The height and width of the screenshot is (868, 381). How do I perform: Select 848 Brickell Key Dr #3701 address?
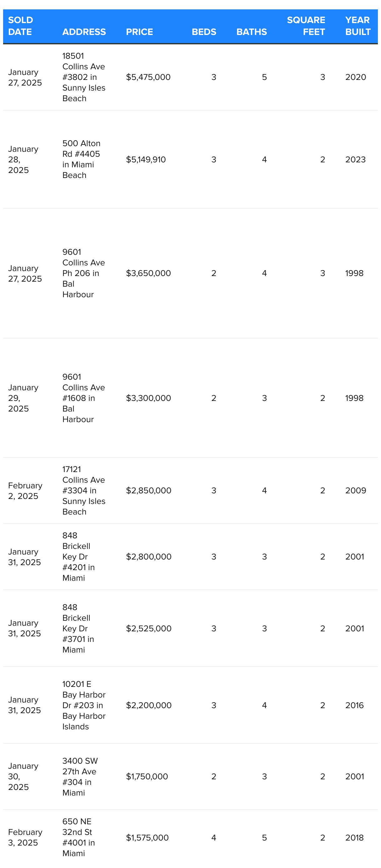(78, 629)
